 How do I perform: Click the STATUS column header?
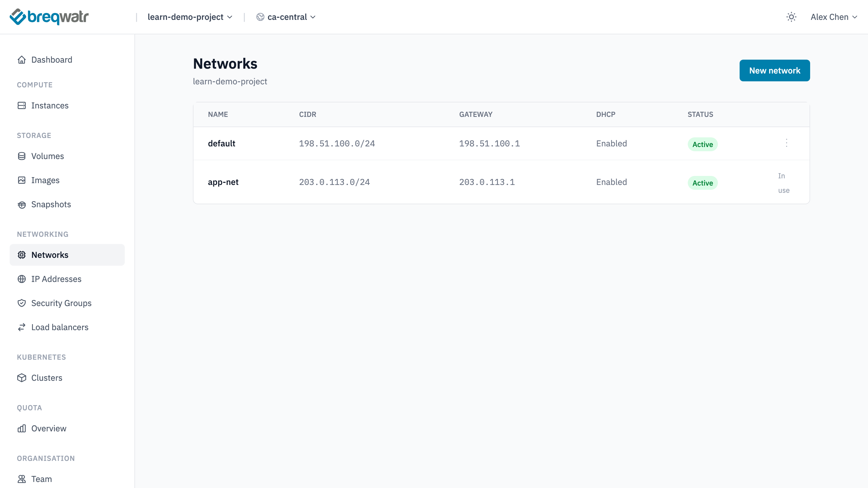coord(700,114)
